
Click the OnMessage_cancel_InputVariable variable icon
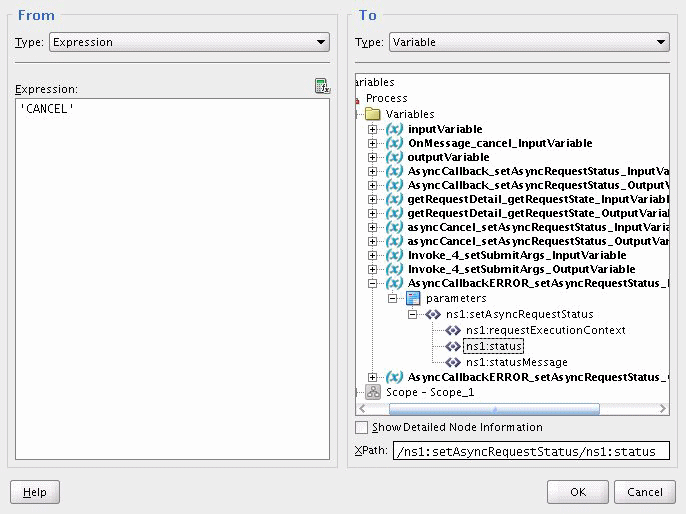[394, 143]
